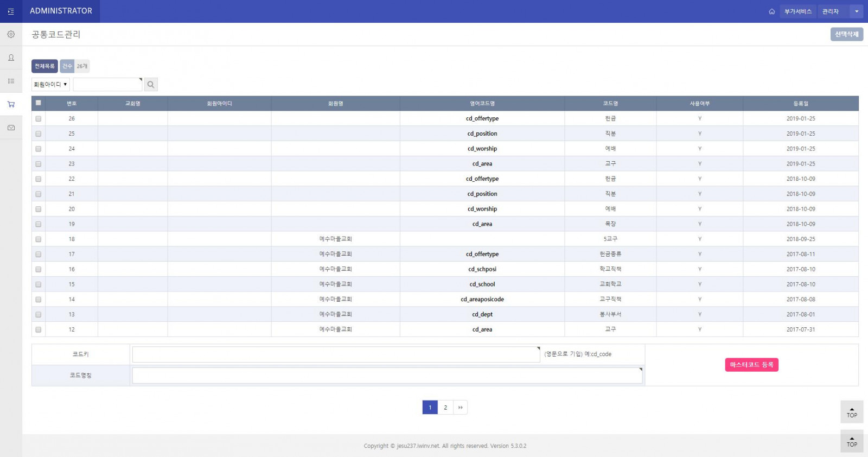Toggle the sidebar menu hamburger icon
This screenshot has width=868, height=457.
click(x=11, y=11)
